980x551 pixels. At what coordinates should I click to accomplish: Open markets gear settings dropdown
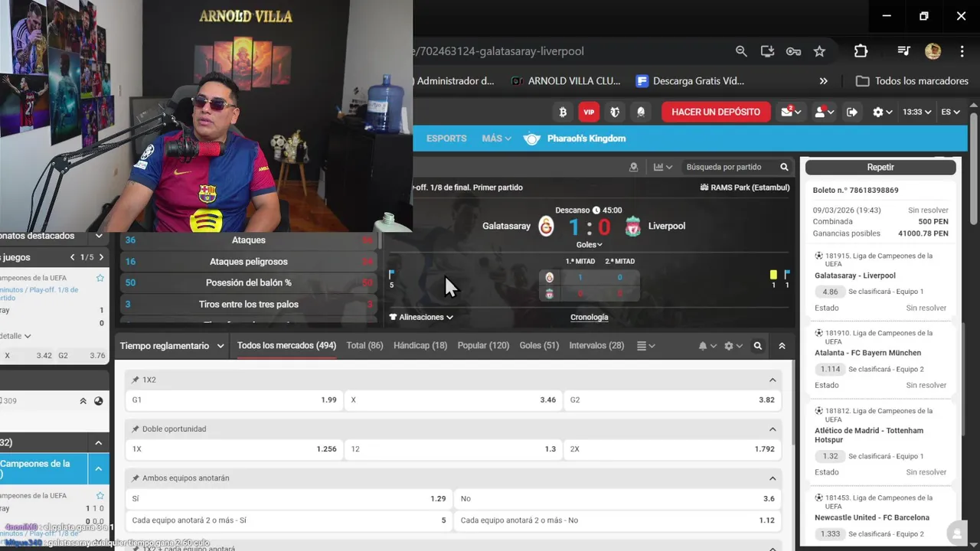tap(733, 346)
